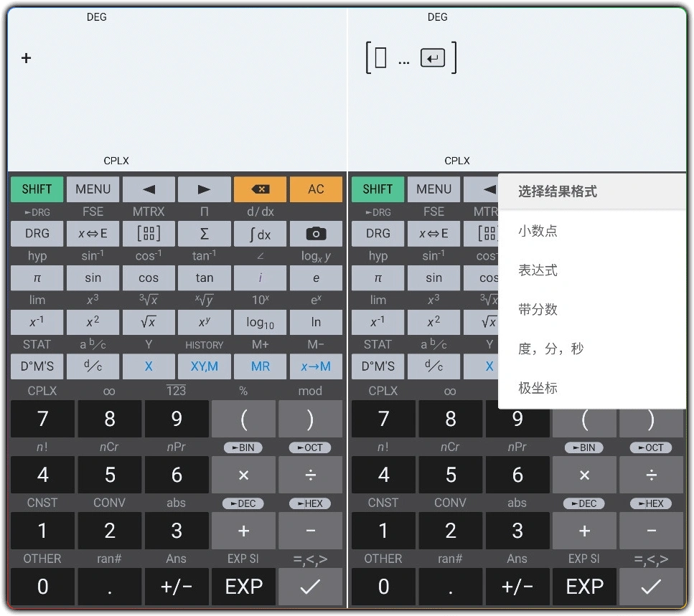The width and height of the screenshot is (694, 616).
Task: Click the integral ∫dx icon
Action: [x=260, y=233]
